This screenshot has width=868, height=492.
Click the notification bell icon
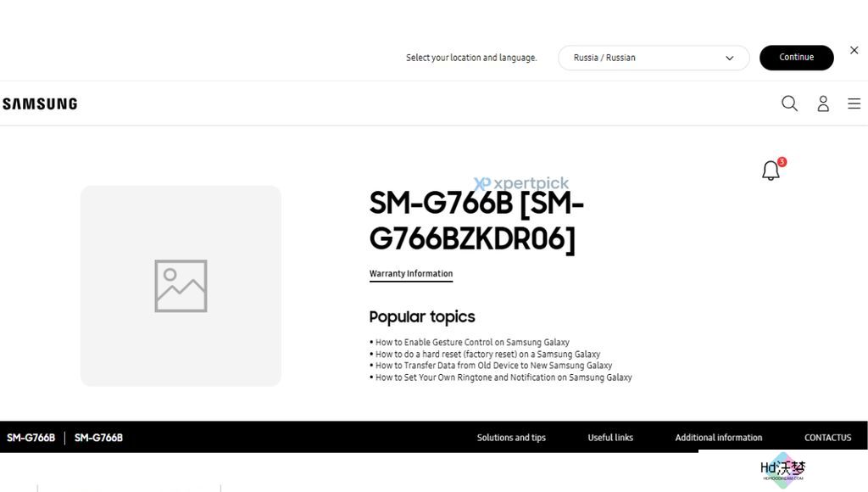[771, 171]
